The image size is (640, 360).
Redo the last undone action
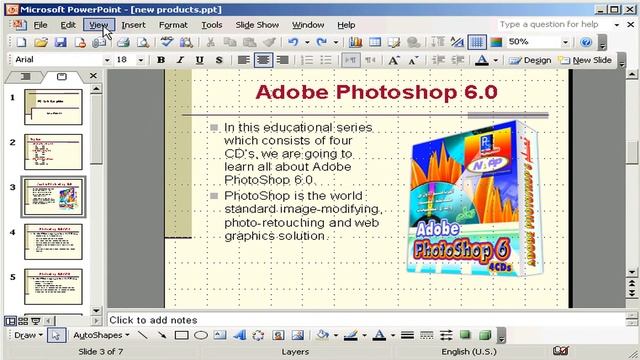point(322,42)
